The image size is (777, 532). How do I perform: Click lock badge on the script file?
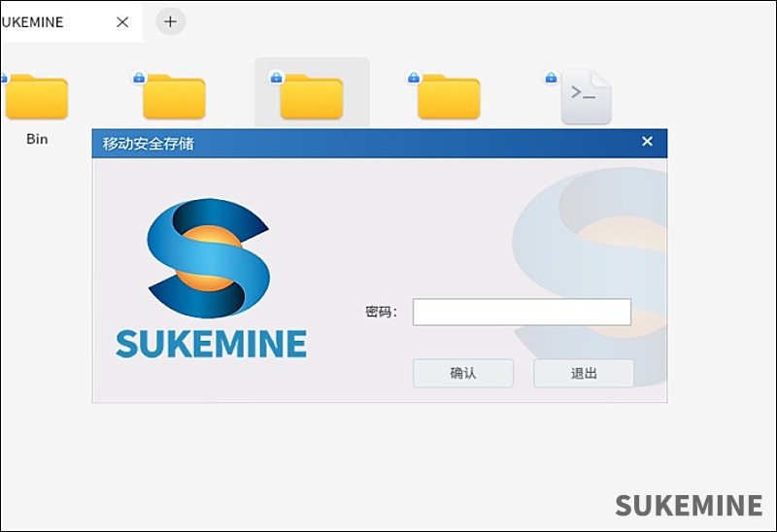pyautogui.click(x=552, y=77)
